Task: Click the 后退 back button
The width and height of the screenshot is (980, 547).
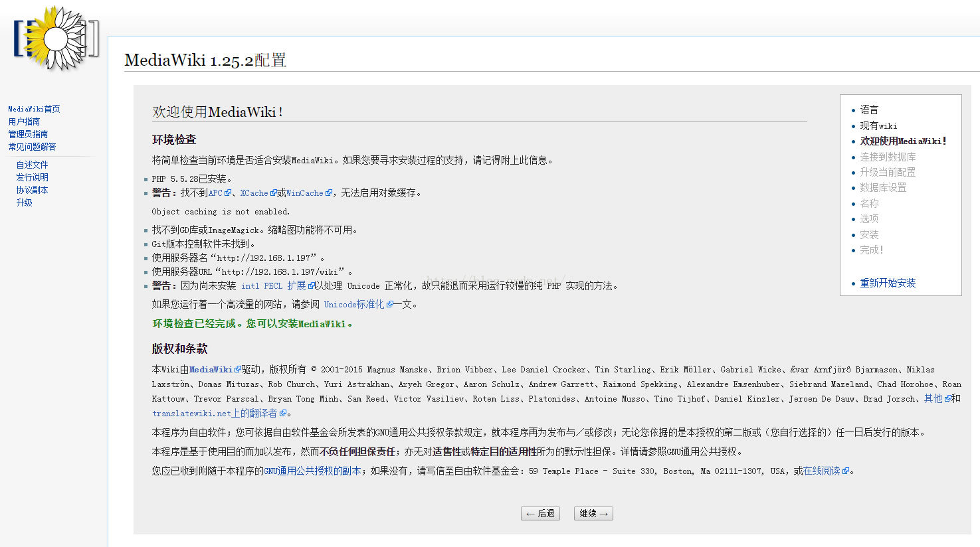Action: 540,514
